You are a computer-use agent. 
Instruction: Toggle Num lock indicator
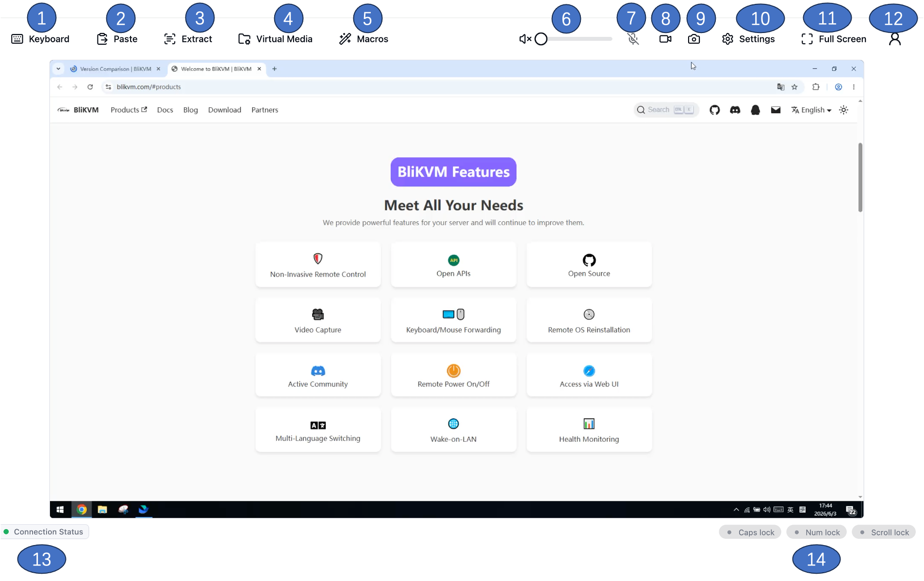(x=817, y=532)
